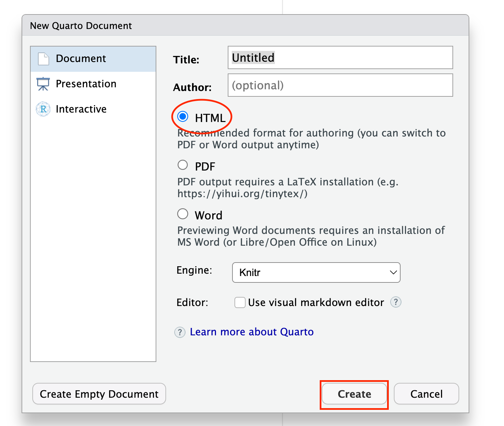Click question mark icon before Learn more link
The image size is (504, 426).
180,332
